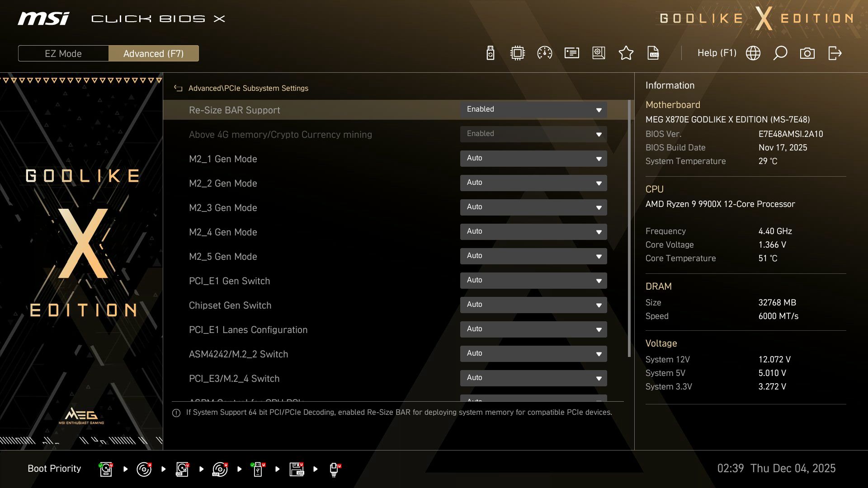The height and width of the screenshot is (488, 868).
Task: Open search with the magnifier icon
Action: (x=780, y=53)
